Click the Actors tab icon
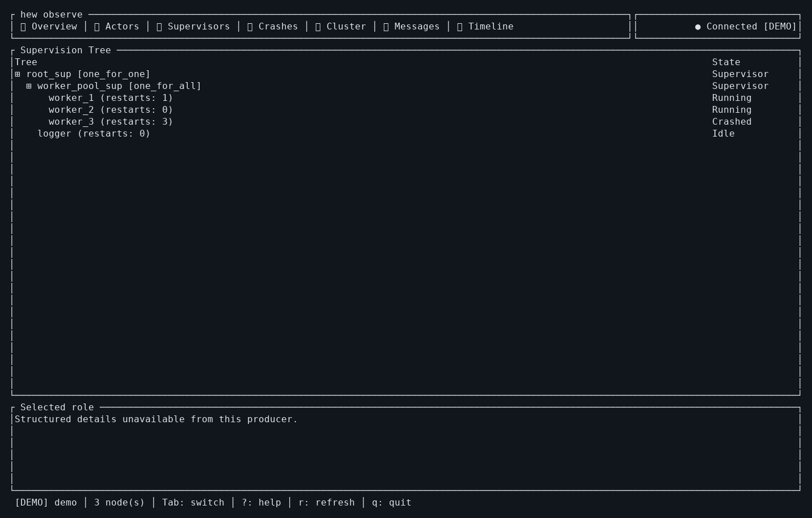812x518 pixels. (x=97, y=27)
